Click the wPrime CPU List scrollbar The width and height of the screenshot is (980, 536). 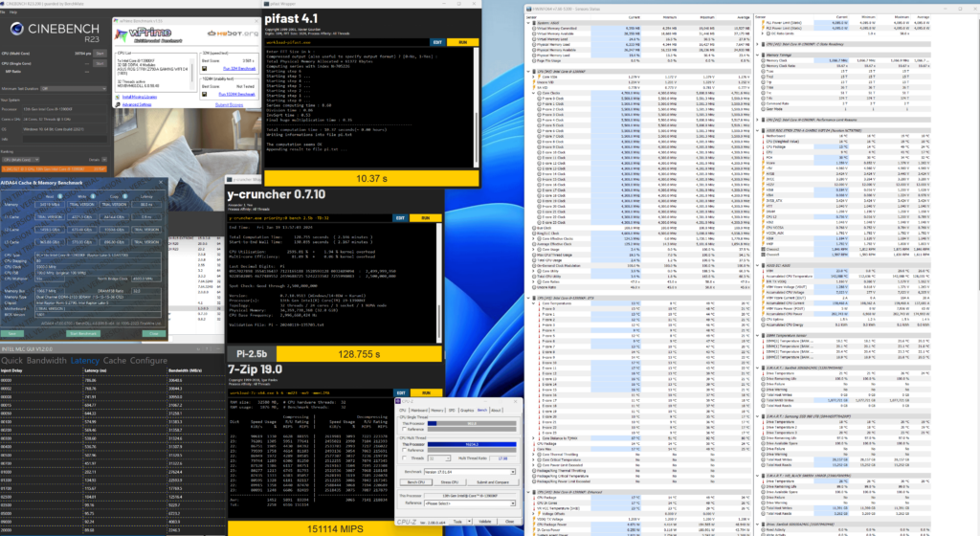click(191, 74)
